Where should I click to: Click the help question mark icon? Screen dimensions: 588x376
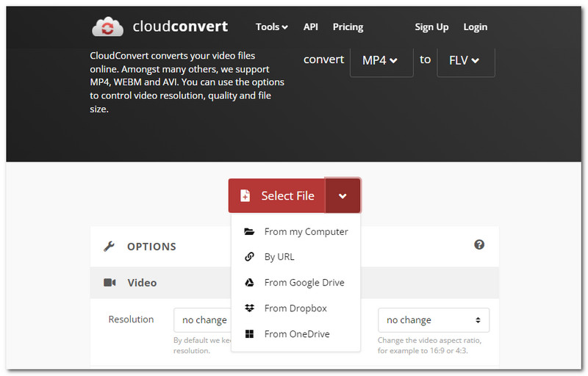click(479, 245)
